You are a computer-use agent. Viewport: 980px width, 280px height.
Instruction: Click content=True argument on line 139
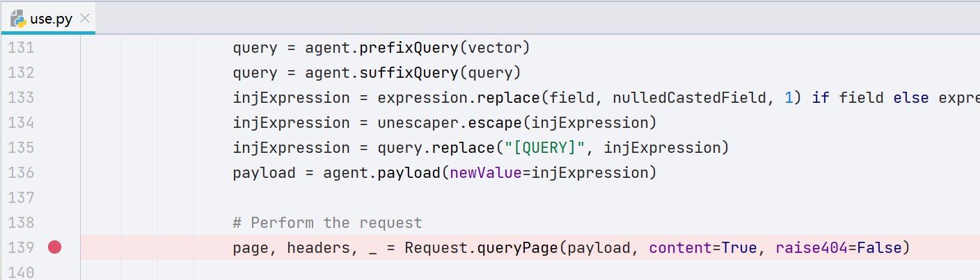coord(702,248)
